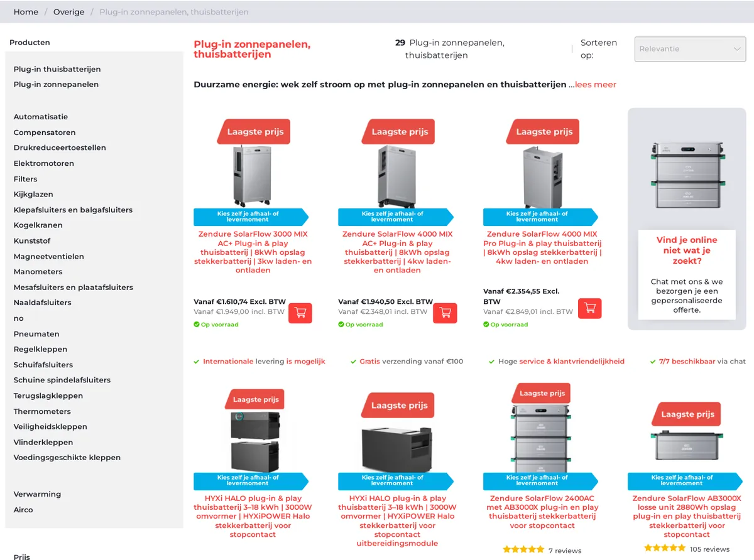View SolarFlow 2400AC stacked unit image
This screenshot has width=754, height=560.
tap(542, 439)
